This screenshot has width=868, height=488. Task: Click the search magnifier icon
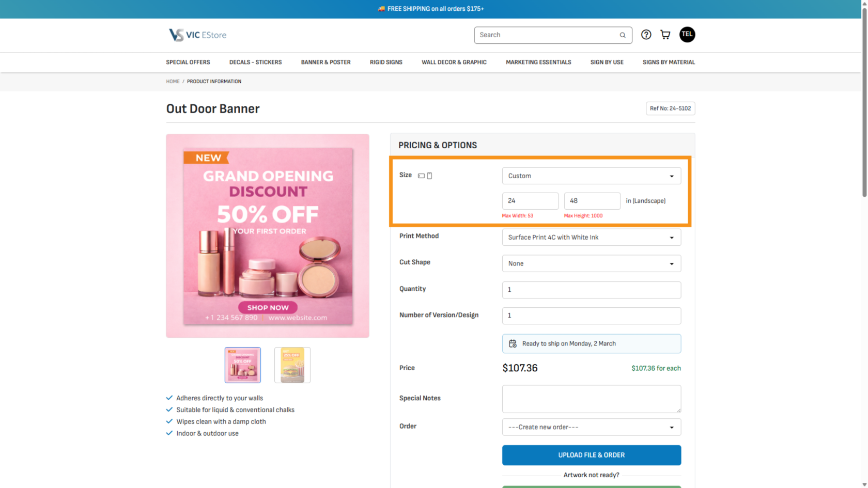tap(623, 35)
